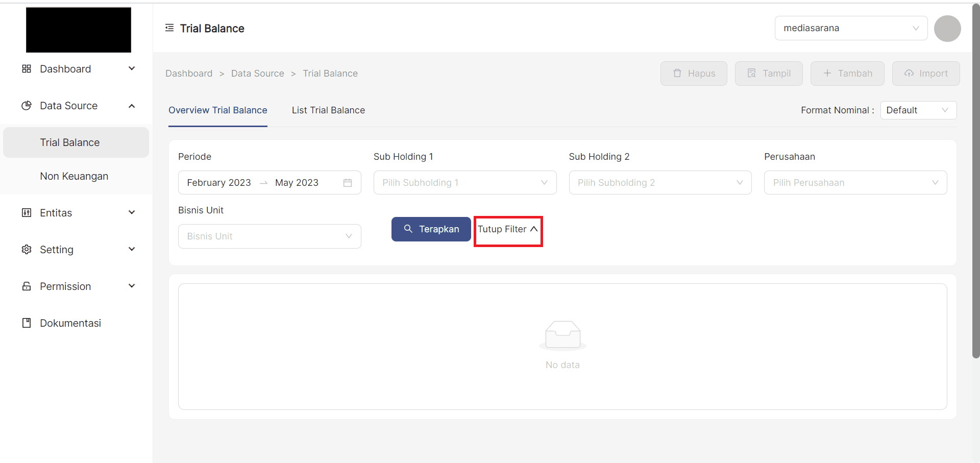Click the Dashboard grid icon in sidebar

pos(27,69)
